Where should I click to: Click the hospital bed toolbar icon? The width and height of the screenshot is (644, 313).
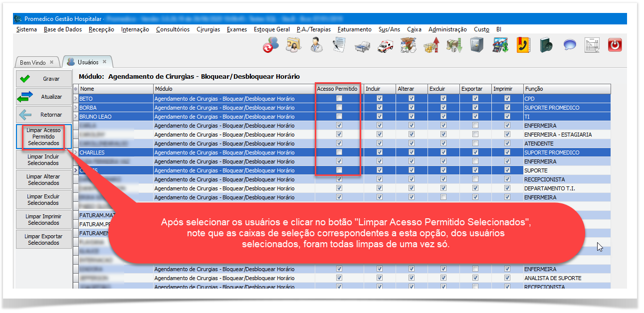(362, 46)
